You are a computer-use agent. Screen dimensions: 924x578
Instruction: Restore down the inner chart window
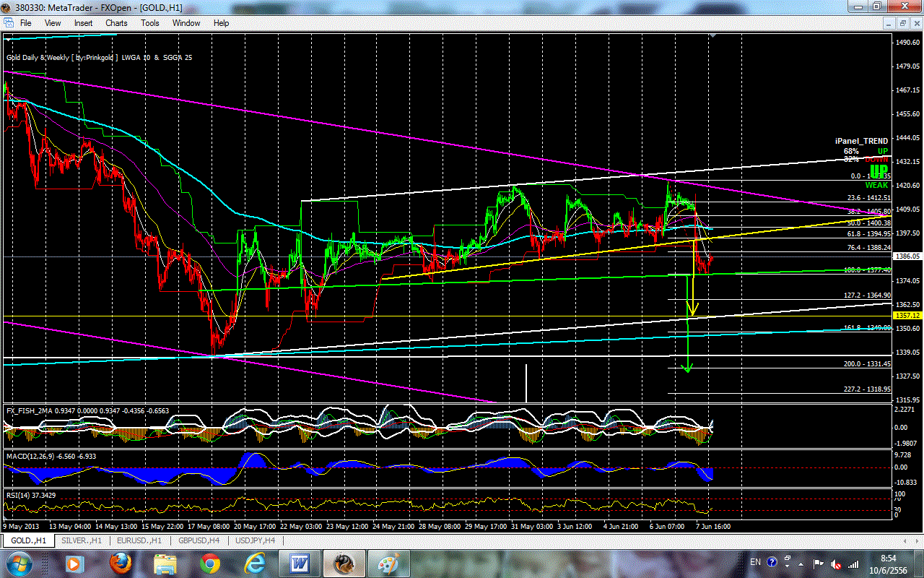(902, 23)
